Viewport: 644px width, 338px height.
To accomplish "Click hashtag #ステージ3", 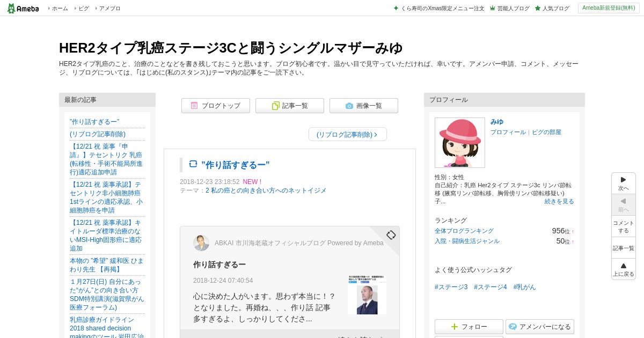I will point(451,287).
